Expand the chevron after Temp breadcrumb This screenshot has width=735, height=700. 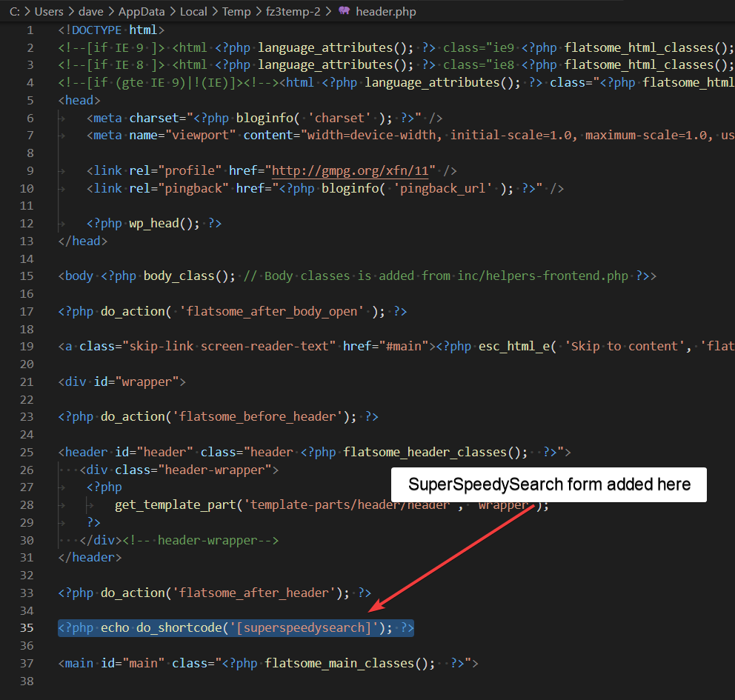259,12
